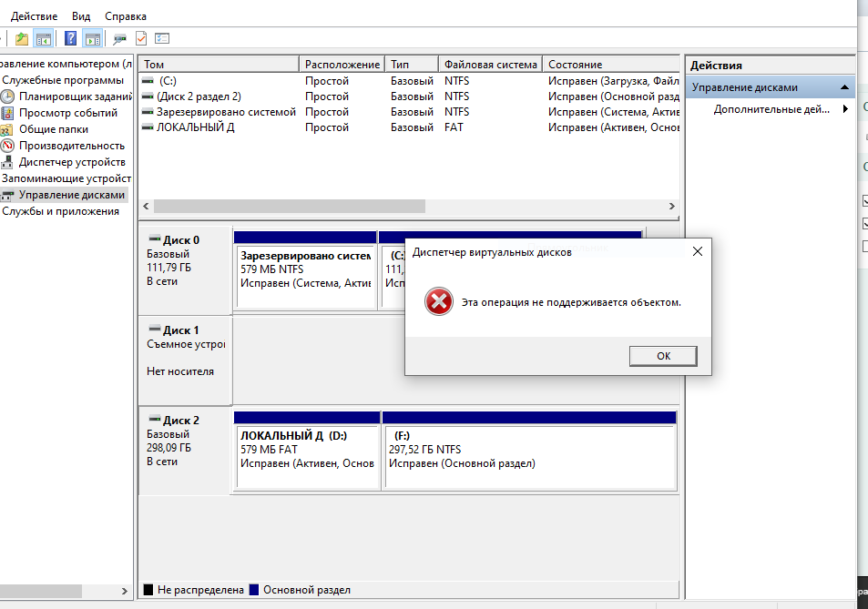Click the drive icon of (Диск 2 раздел 2)
The width and height of the screenshot is (868, 609).
point(148,96)
